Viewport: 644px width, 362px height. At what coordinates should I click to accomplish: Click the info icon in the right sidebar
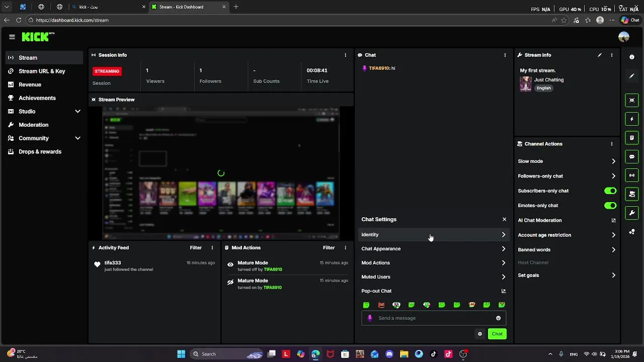pyautogui.click(x=632, y=57)
